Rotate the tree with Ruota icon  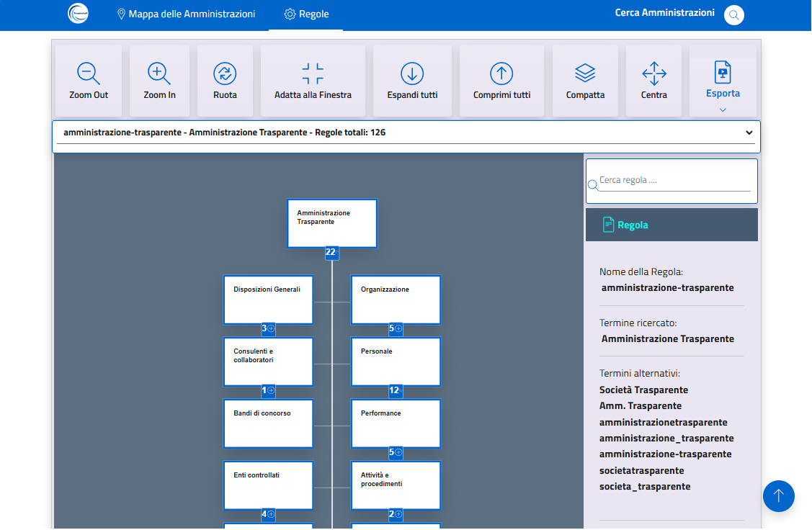tap(225, 73)
